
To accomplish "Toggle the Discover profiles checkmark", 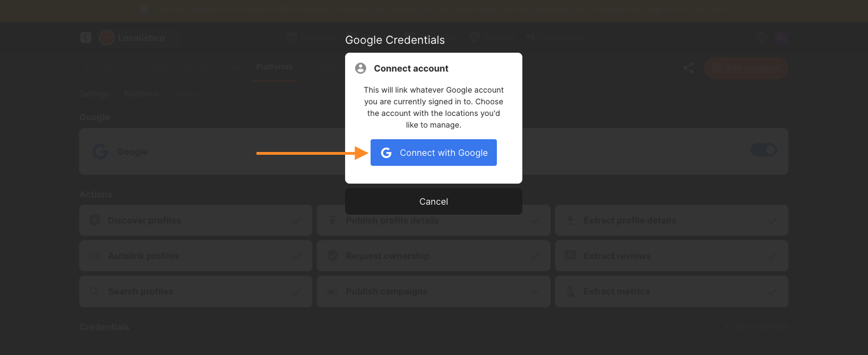I will (297, 220).
